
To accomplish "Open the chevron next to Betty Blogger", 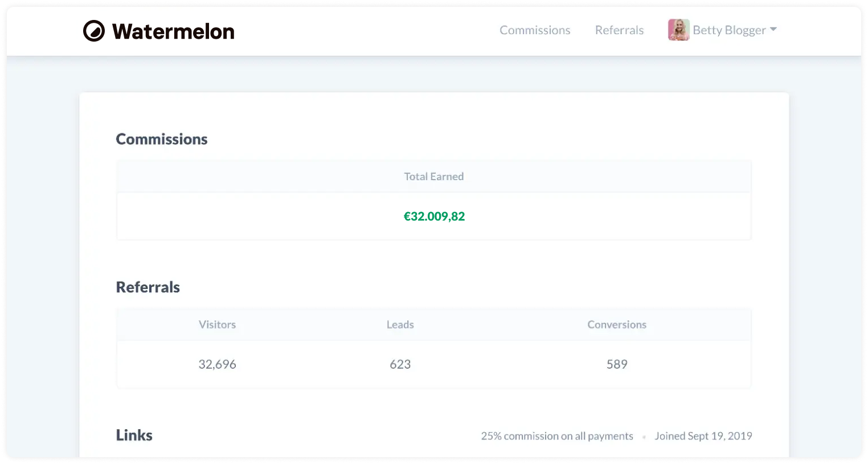I will coord(775,30).
